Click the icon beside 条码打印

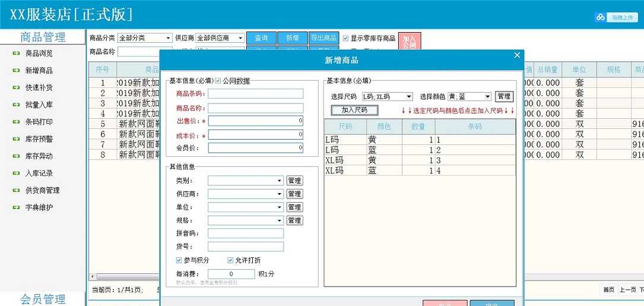[x=16, y=122]
